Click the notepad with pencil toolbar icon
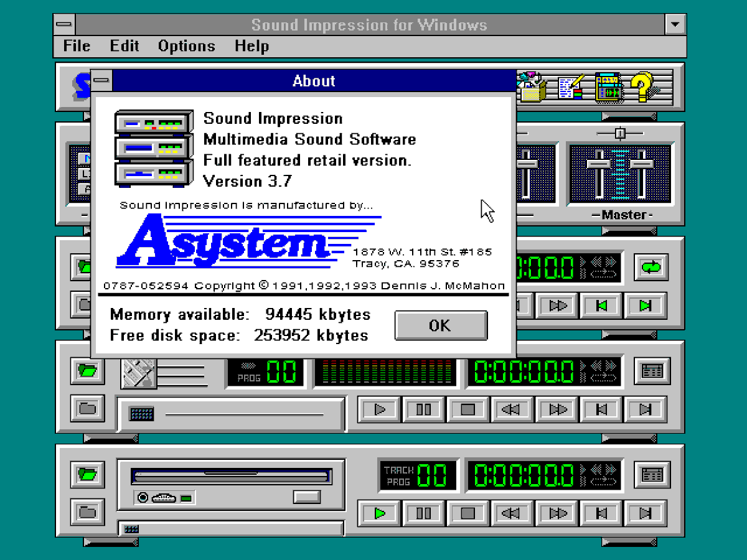The height and width of the screenshot is (560, 747). coord(570,87)
